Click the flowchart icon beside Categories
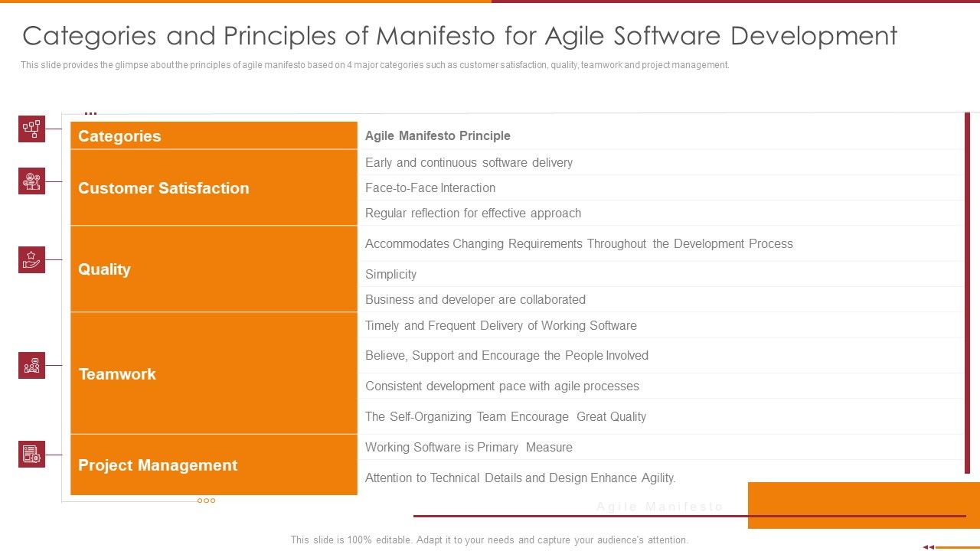980x551 pixels. [x=32, y=129]
